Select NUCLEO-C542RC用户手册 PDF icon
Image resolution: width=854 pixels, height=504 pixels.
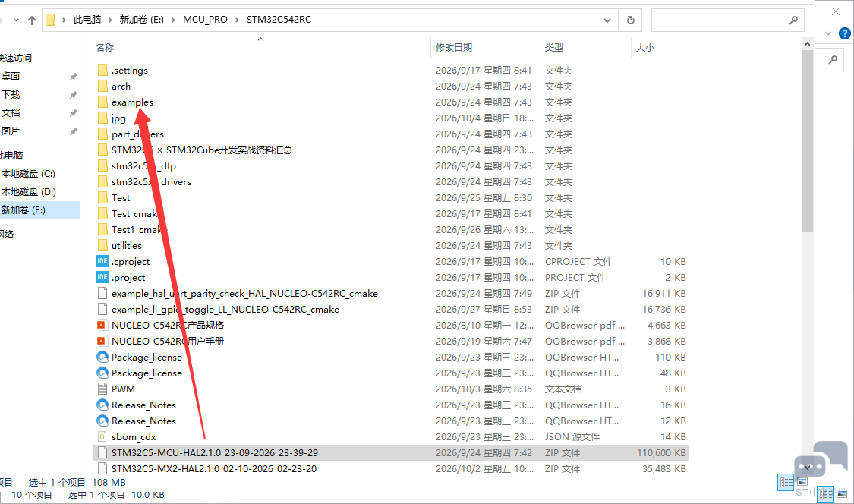pyautogui.click(x=101, y=341)
